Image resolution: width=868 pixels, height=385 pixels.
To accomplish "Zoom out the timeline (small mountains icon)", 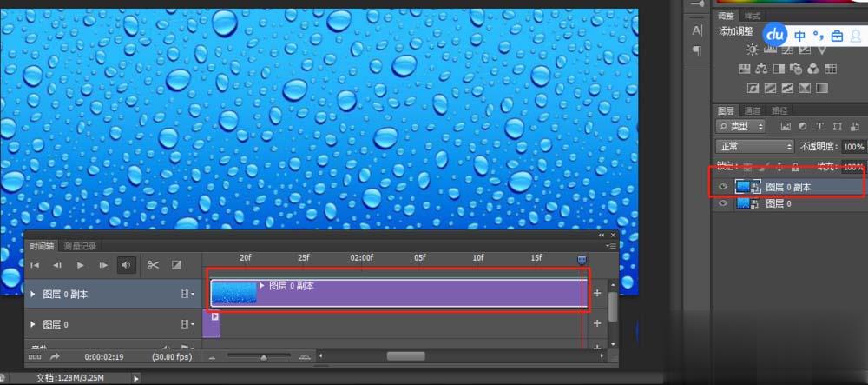I will click(x=212, y=357).
